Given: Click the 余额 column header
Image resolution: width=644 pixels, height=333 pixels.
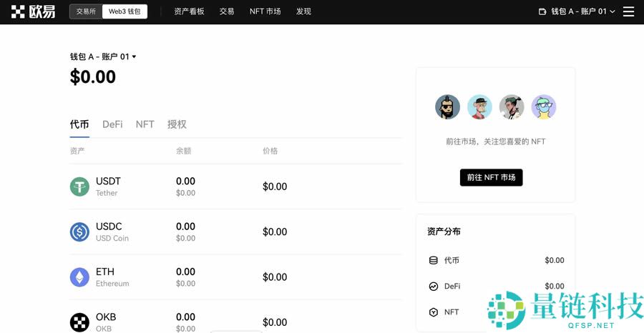Looking at the screenshot, I should click(x=184, y=151).
